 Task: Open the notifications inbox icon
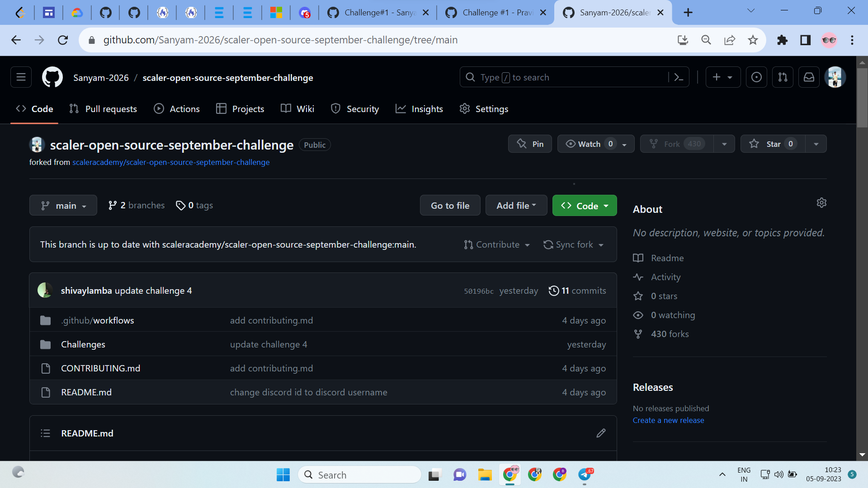pyautogui.click(x=809, y=77)
